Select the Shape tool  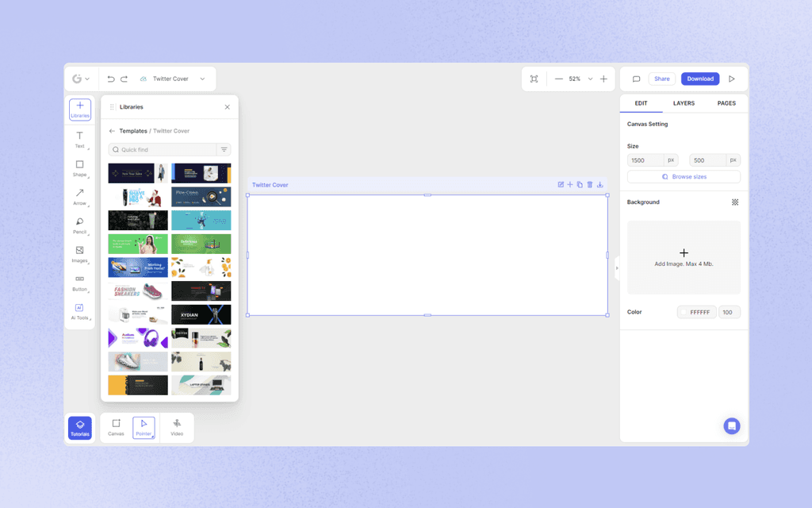79,169
